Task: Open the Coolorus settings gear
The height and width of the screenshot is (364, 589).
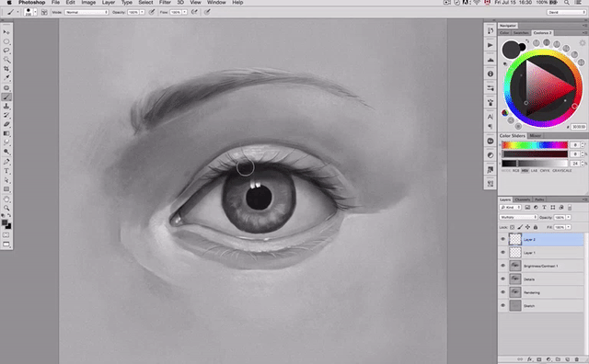Action: pos(583,43)
